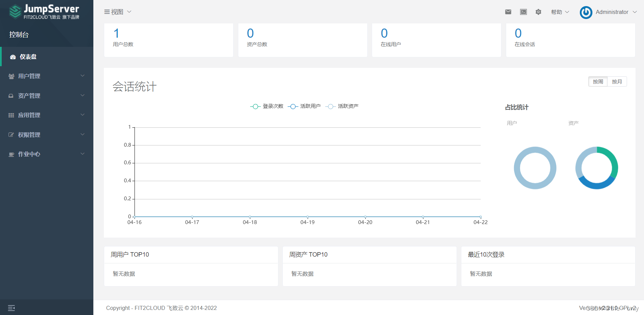The height and width of the screenshot is (315, 644).
Task: Open the mail envelope icon in header
Action: pos(508,12)
